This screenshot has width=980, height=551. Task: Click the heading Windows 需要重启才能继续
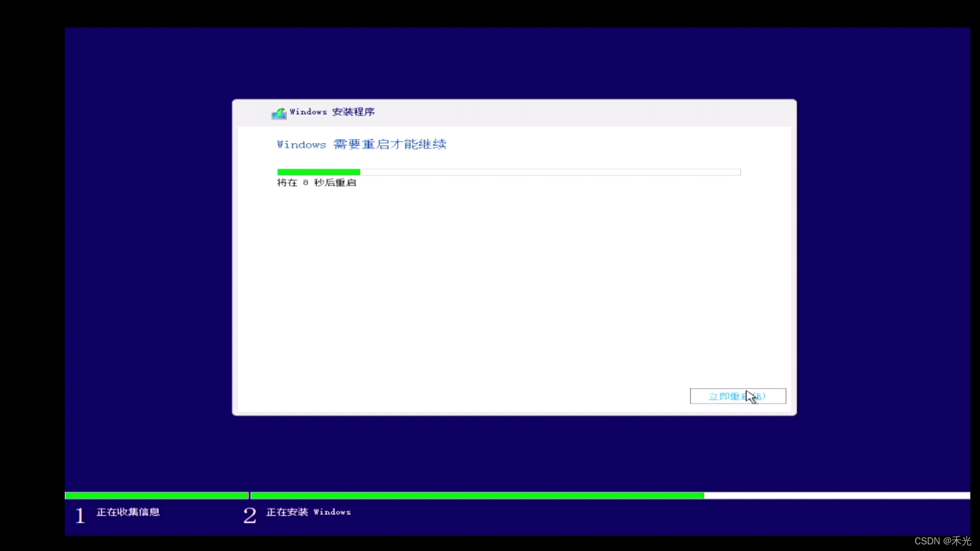(x=361, y=144)
